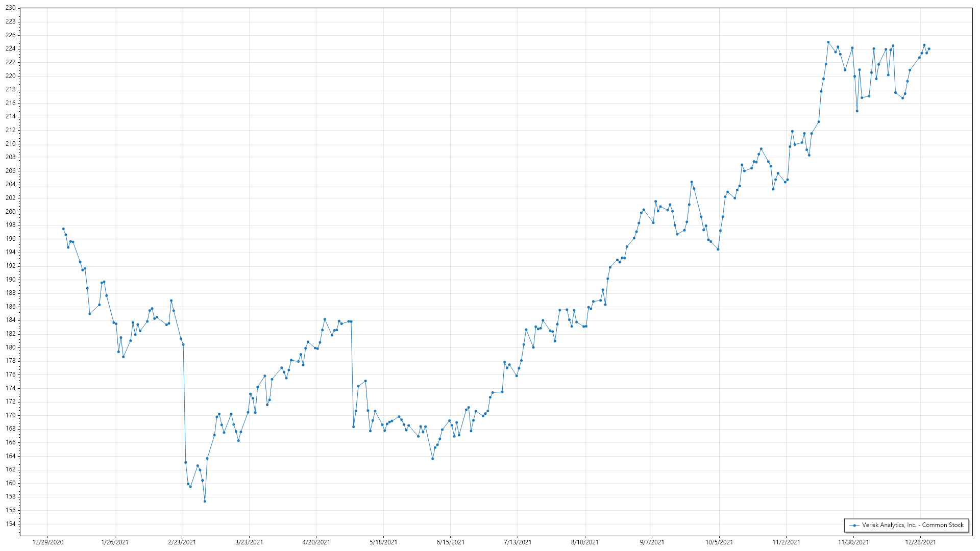This screenshot has height=551, width=980.
Task: Click the 12/29/2020 x-axis date label
Action: (x=48, y=542)
